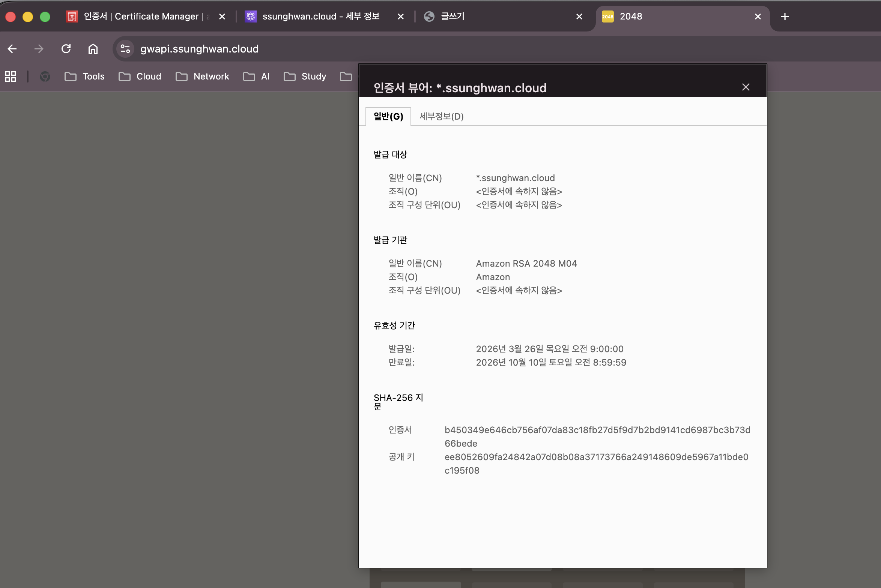Select the 일반(G) certificate tab
The image size is (881, 588).
[x=388, y=117]
